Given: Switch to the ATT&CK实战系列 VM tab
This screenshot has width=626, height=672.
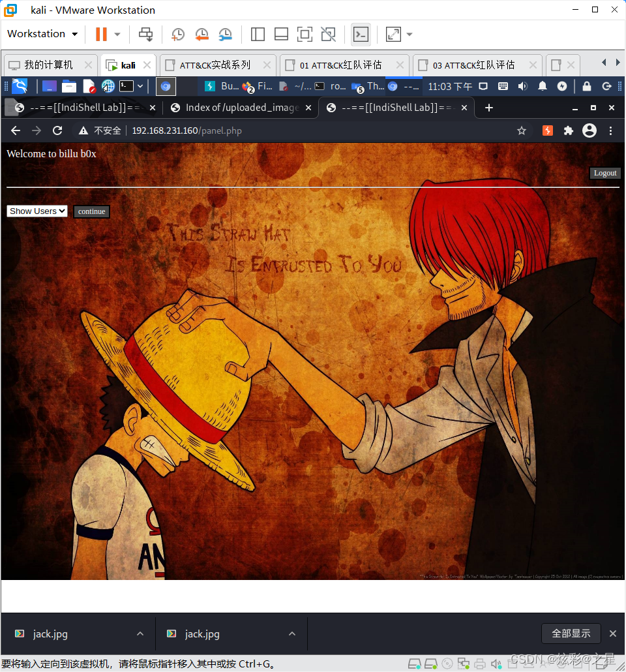Looking at the screenshot, I should [215, 65].
